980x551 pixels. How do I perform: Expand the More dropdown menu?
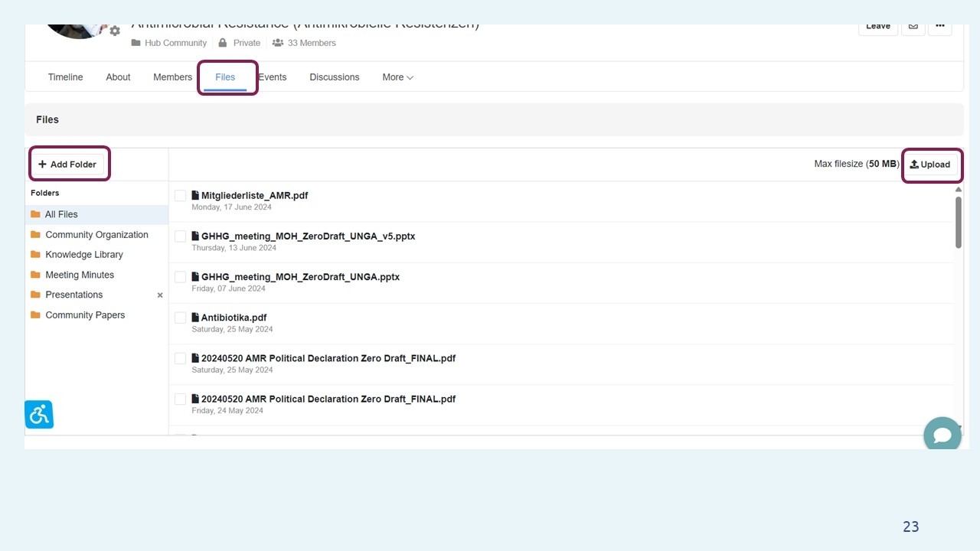[397, 77]
